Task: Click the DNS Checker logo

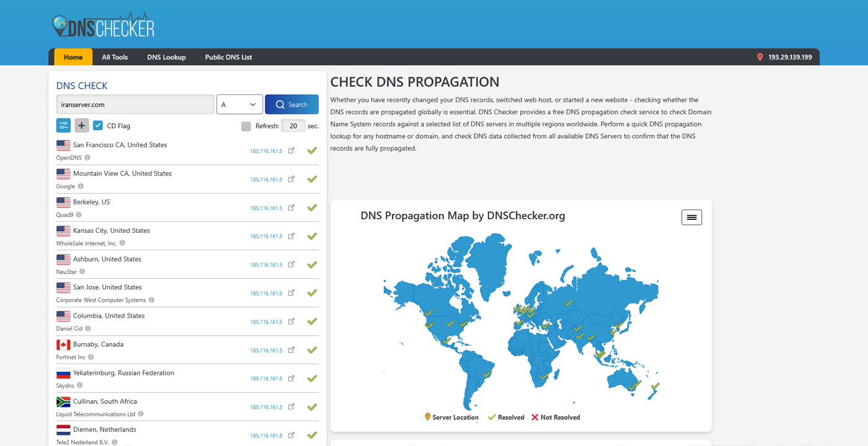Action: 103,24
